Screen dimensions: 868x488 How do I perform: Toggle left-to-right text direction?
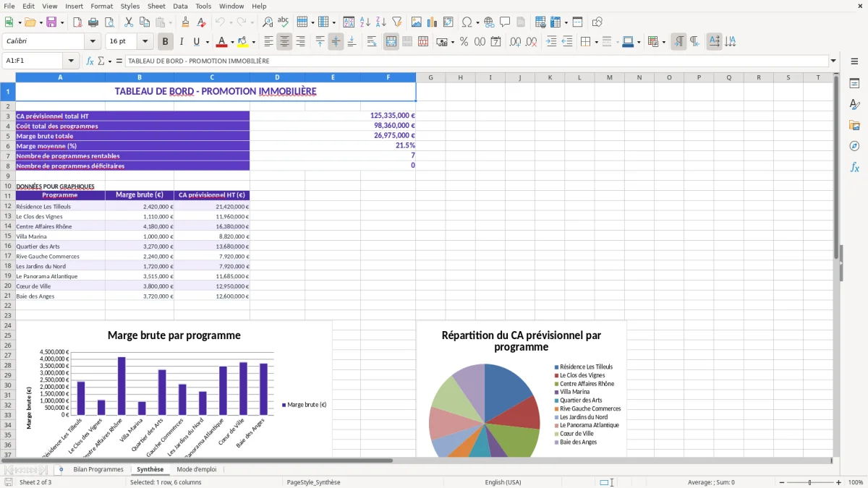678,42
